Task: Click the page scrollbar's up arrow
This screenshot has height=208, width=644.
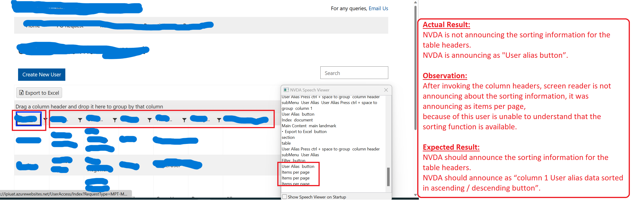Action: point(415,2)
